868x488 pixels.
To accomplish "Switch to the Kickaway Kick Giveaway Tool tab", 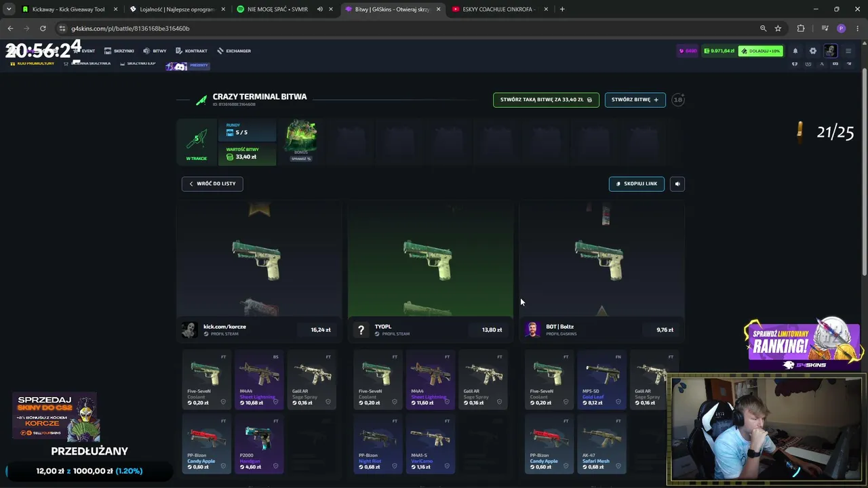I will [68, 9].
